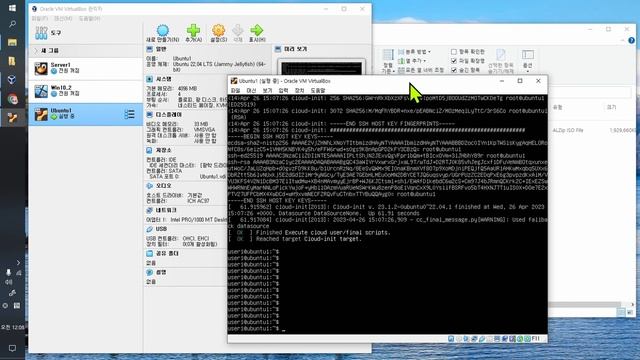Click the Ubuntu1 VM window title icon
This screenshot has width=640, height=360.
[x=234, y=81]
